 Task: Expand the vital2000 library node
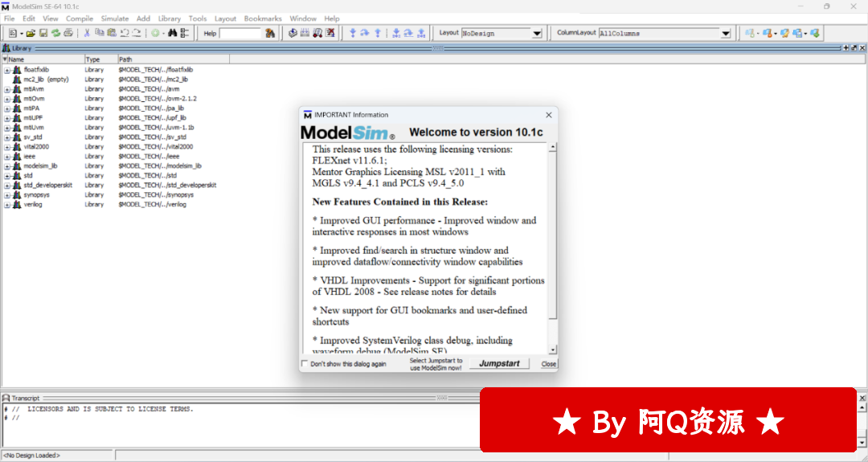pyautogui.click(x=7, y=147)
